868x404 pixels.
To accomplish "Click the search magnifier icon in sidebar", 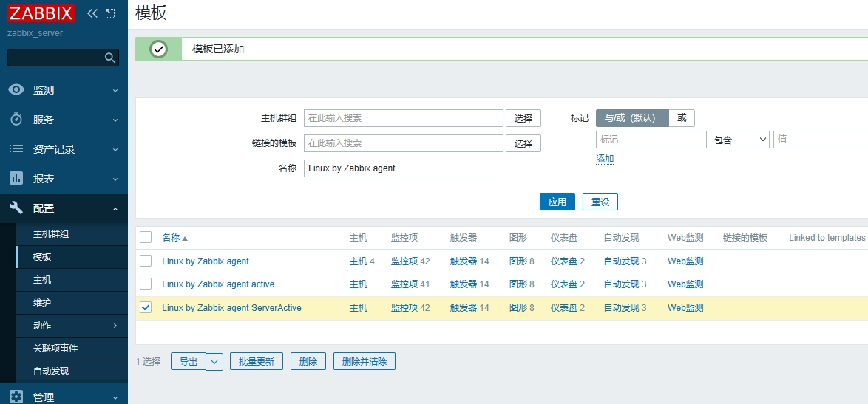I will 109,58.
